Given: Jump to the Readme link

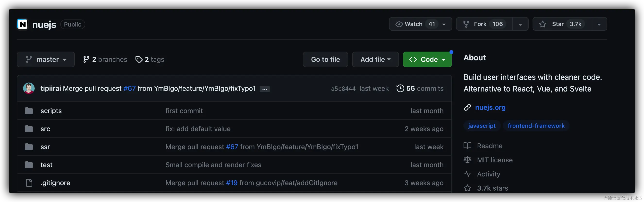Looking at the screenshot, I should coord(490,146).
